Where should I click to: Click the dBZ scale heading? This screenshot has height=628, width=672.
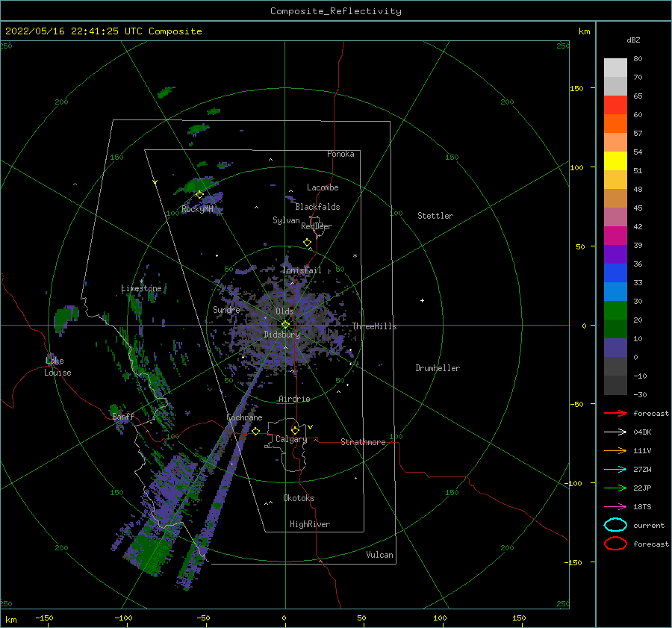click(633, 40)
